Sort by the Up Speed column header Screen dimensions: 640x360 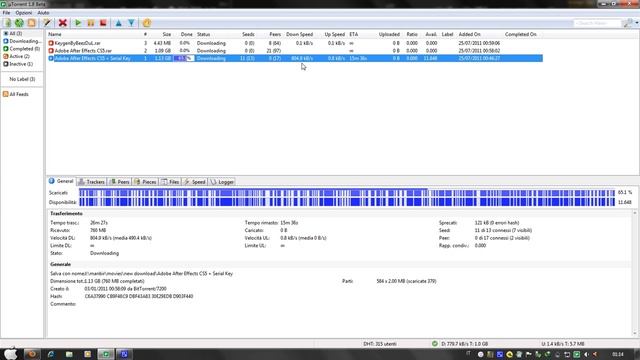(335, 35)
